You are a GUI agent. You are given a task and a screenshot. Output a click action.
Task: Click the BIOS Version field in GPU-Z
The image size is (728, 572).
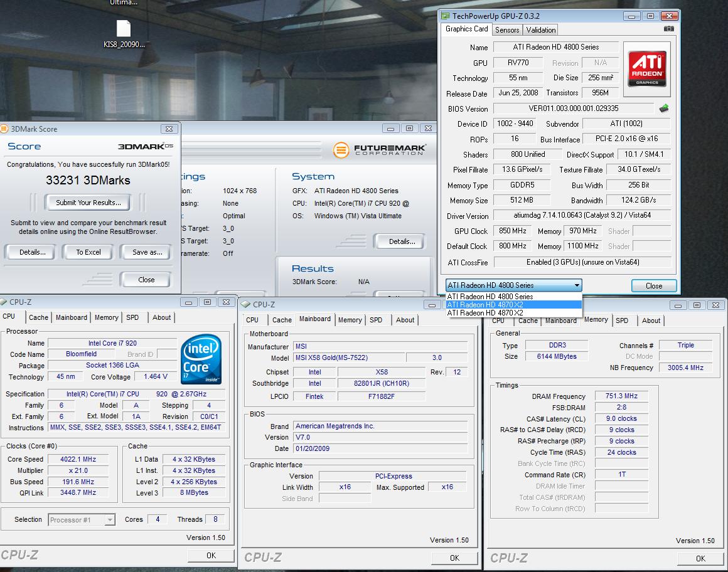[x=574, y=109]
